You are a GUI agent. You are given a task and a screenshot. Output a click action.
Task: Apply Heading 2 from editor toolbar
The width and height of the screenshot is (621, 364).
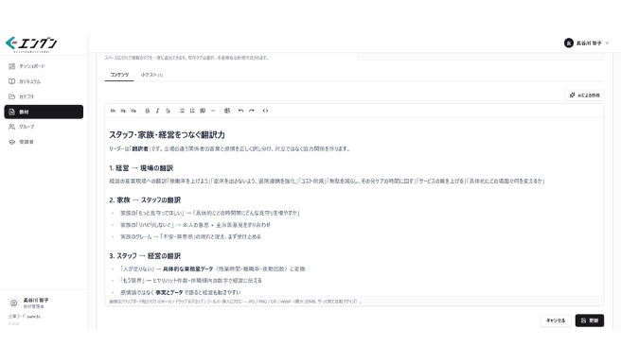pos(123,111)
